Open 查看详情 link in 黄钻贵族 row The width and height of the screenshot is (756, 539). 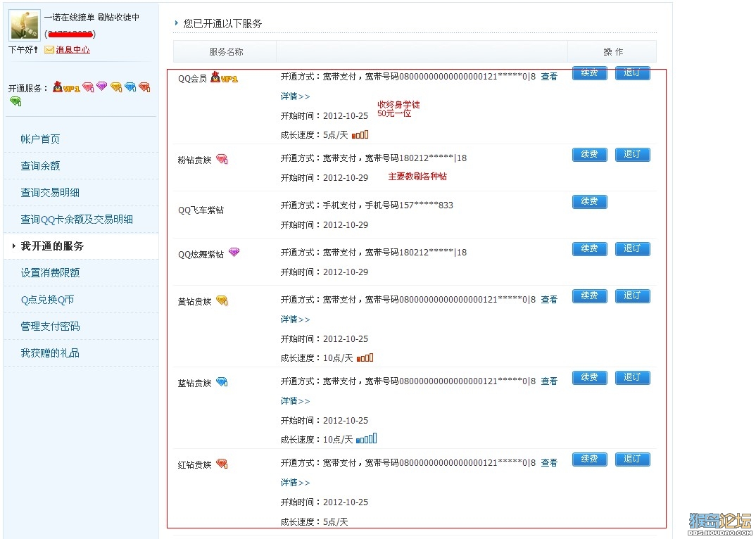[549, 300]
